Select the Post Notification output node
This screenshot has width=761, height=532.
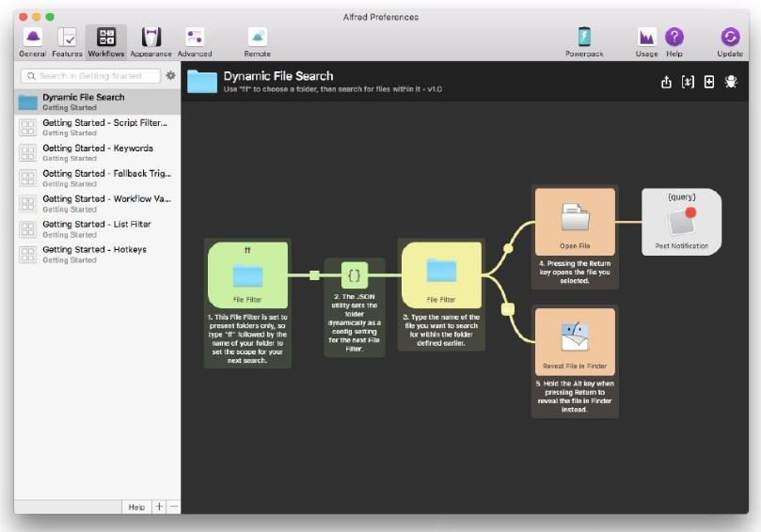(682, 222)
